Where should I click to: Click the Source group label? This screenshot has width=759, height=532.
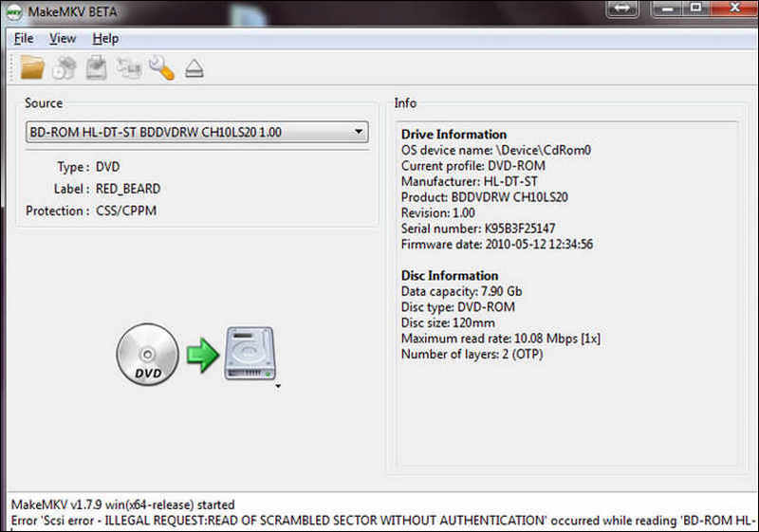click(44, 103)
